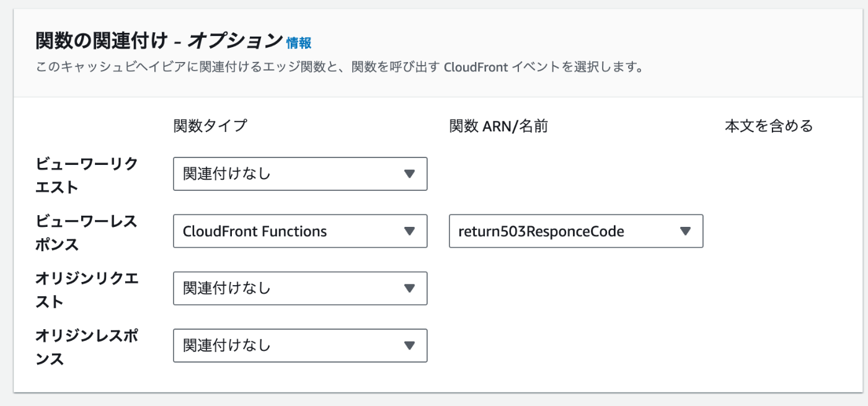This screenshot has width=868, height=406.
Task: Click the 本文を含める column header
Action: coord(769,126)
